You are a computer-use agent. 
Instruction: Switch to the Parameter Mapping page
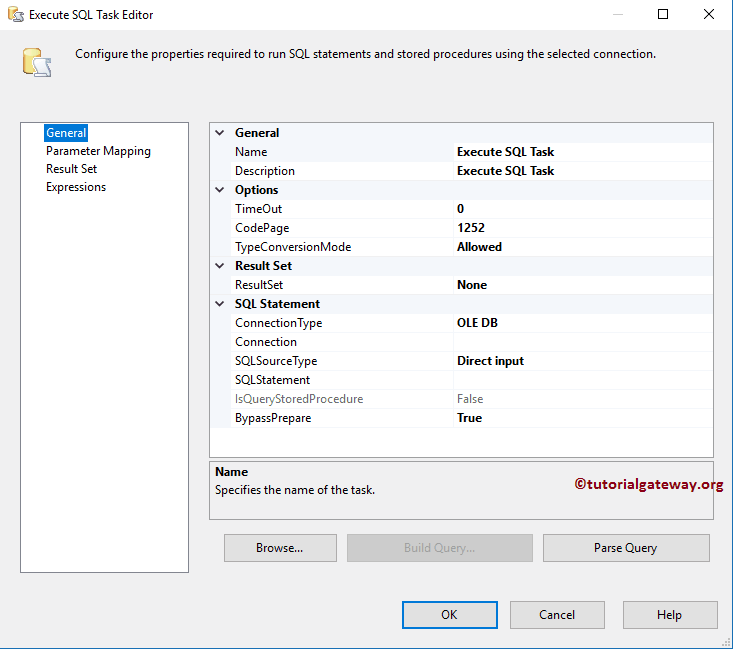98,151
